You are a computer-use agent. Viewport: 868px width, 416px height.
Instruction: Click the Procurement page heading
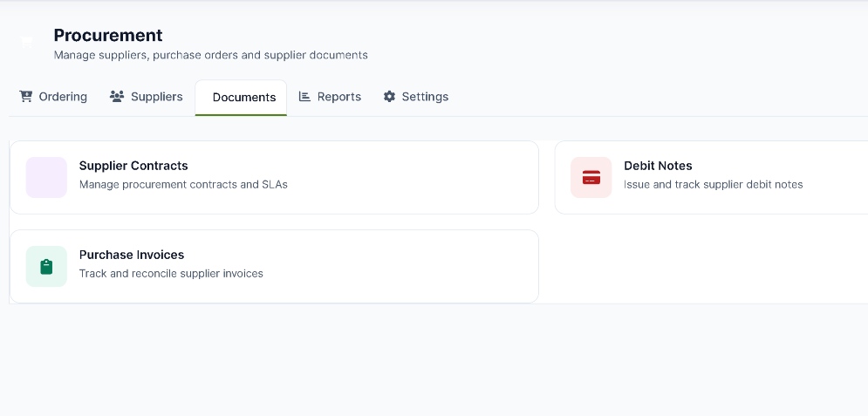(x=108, y=35)
